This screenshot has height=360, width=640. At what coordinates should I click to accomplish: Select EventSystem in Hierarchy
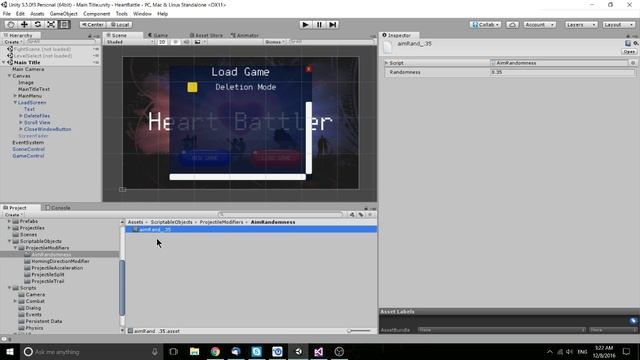click(28, 142)
